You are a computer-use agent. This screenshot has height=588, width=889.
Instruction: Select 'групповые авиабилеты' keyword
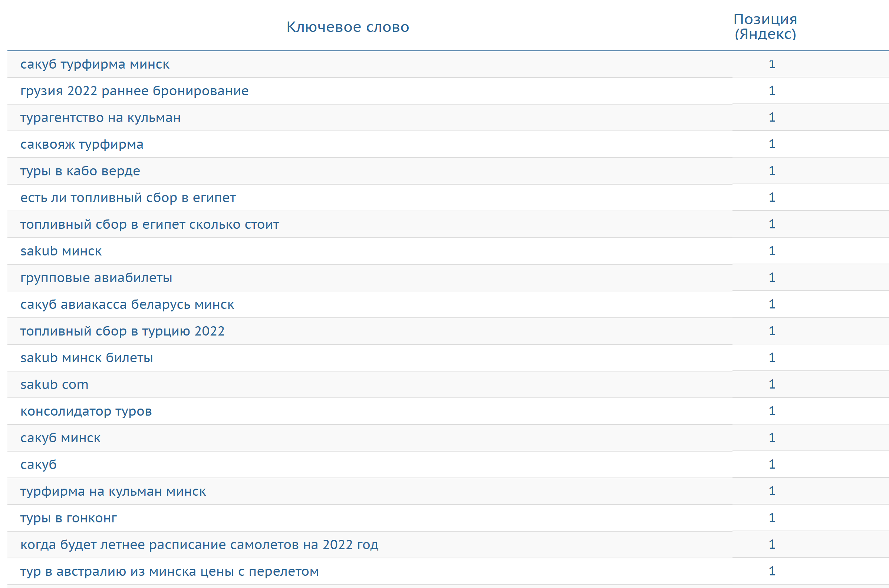click(x=96, y=278)
